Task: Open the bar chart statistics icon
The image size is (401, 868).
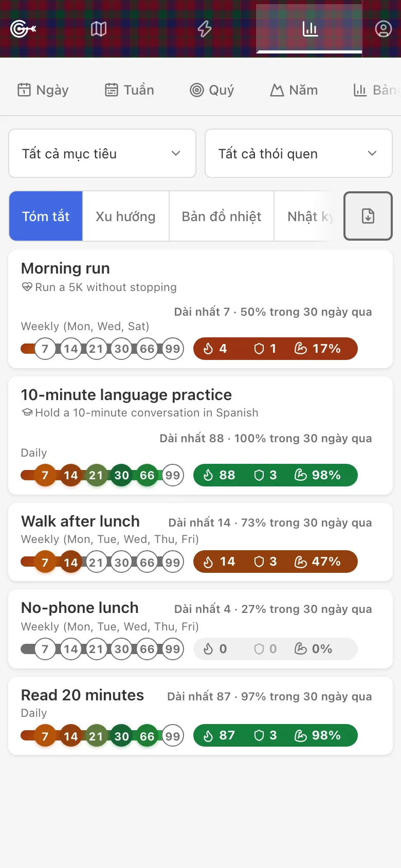Action: click(309, 29)
